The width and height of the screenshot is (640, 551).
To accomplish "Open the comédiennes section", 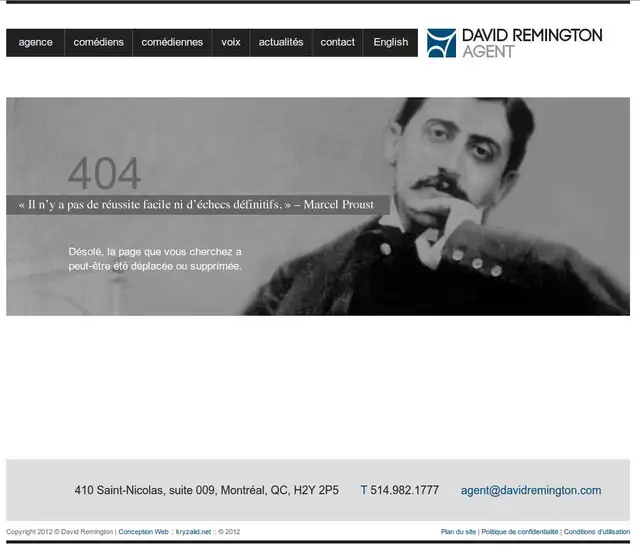I will tap(172, 42).
